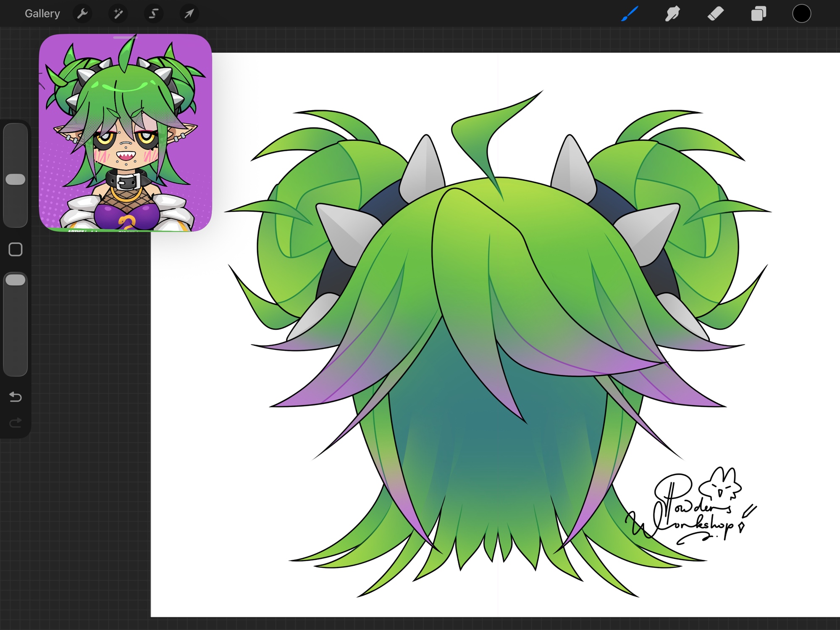This screenshot has height=630, width=840.
Task: Return to the Gallery
Action: tap(42, 14)
